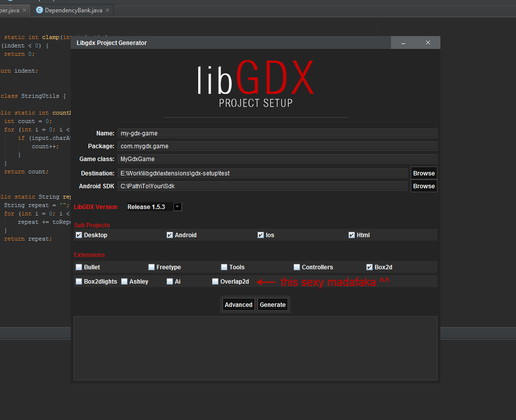
Task: Check the Box2dlights extension
Action: coord(79,282)
